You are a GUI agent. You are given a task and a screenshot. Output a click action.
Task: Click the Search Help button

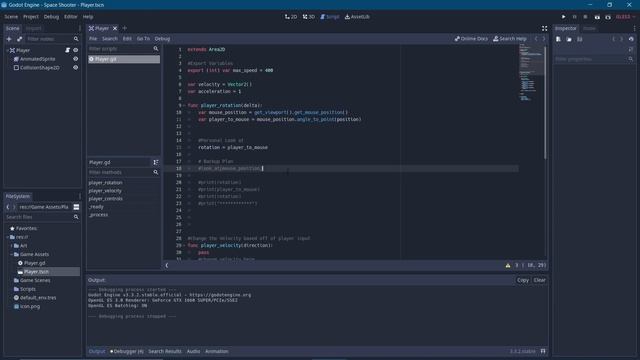click(x=510, y=39)
